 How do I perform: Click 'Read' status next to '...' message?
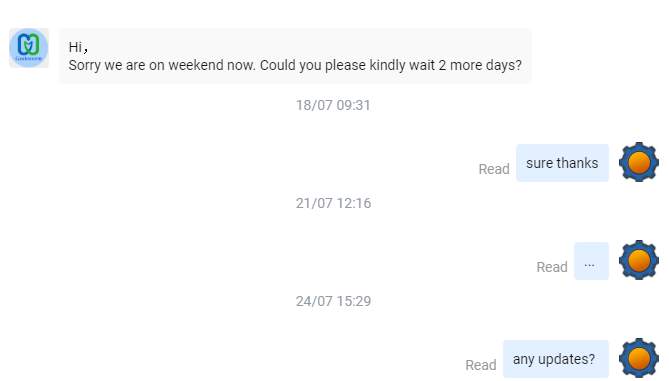pos(552,267)
